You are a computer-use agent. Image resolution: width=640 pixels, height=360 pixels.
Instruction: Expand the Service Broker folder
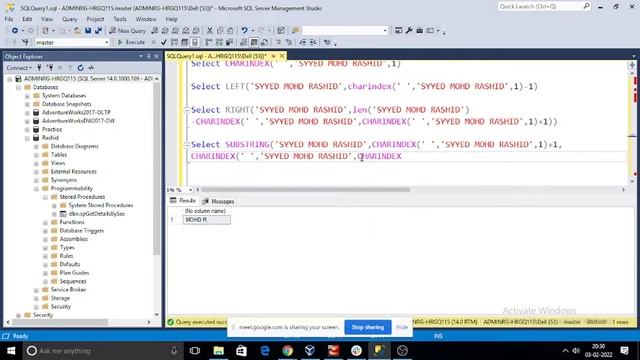pos(36,290)
